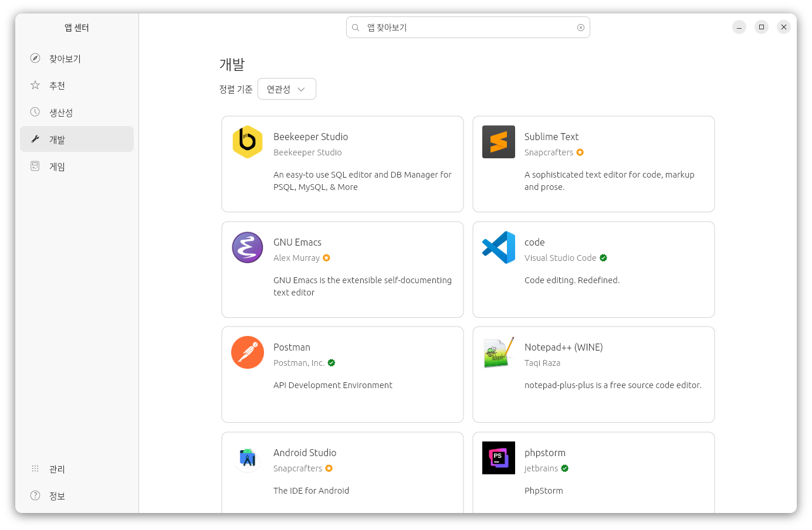The width and height of the screenshot is (812, 530).
Task: Click the wrench icon beside 개발
Action: (x=35, y=139)
